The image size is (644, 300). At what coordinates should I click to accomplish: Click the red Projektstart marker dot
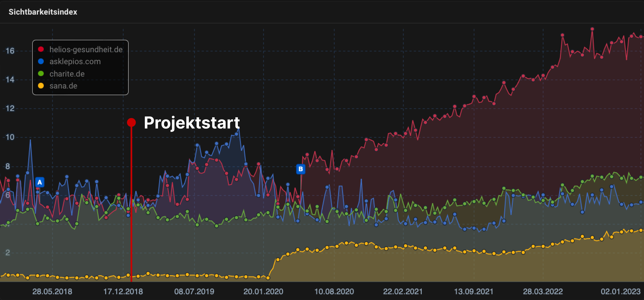point(131,122)
